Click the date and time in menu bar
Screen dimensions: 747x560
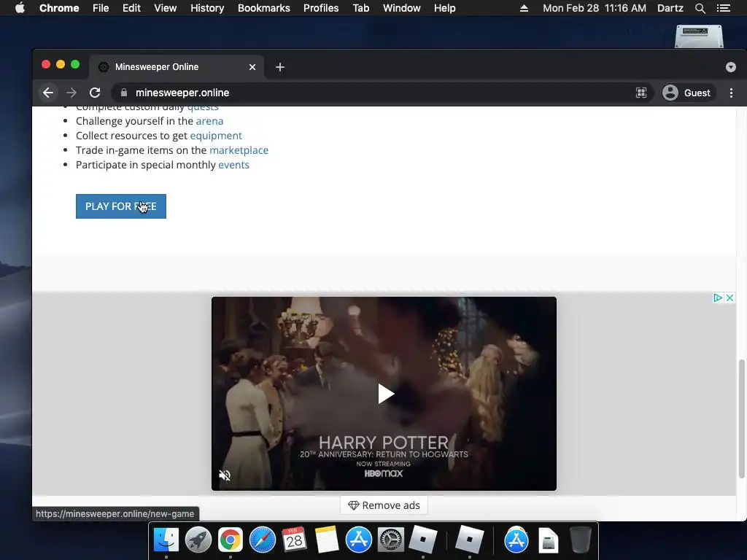click(x=595, y=8)
